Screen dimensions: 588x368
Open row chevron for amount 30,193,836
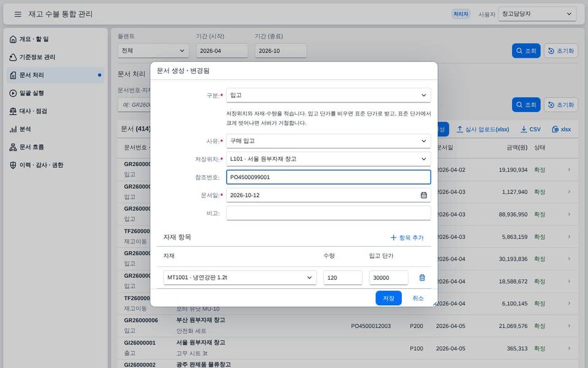pos(569,259)
